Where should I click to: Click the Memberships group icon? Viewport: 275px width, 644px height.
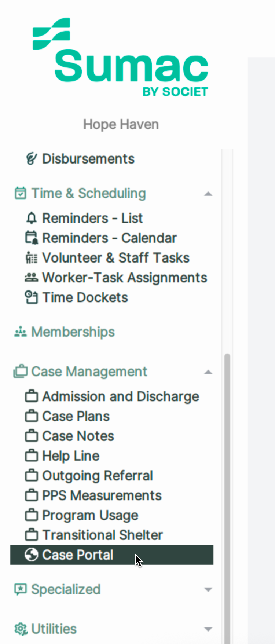tap(21, 332)
